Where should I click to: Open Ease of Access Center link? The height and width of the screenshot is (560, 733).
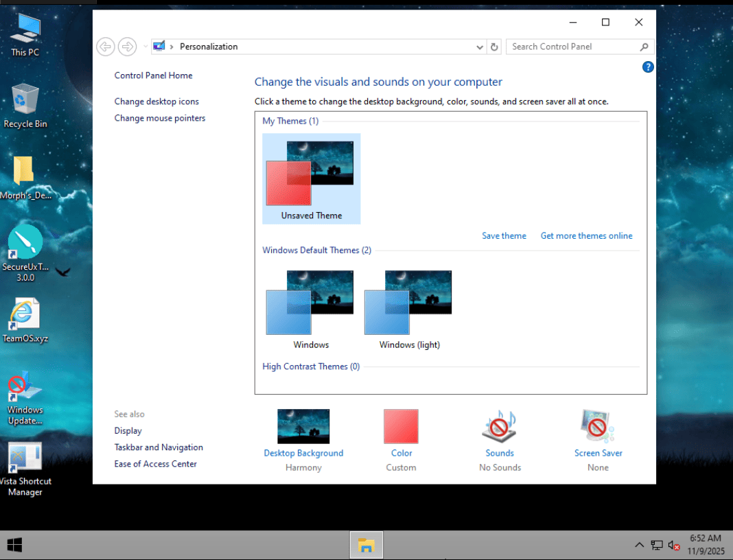(x=155, y=464)
